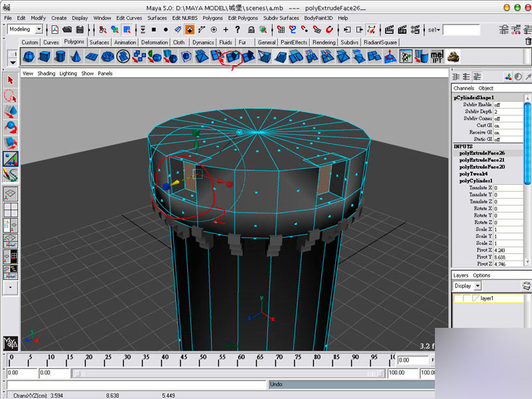Click the shelf trash can icon
Screen dimensions: 532x399
(528, 42)
